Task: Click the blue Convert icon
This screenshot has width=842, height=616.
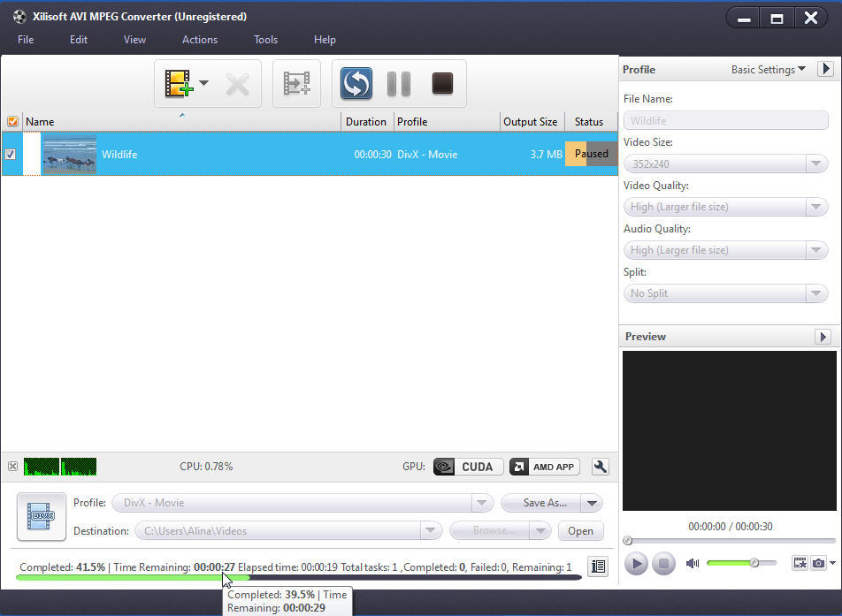Action: 355,83
